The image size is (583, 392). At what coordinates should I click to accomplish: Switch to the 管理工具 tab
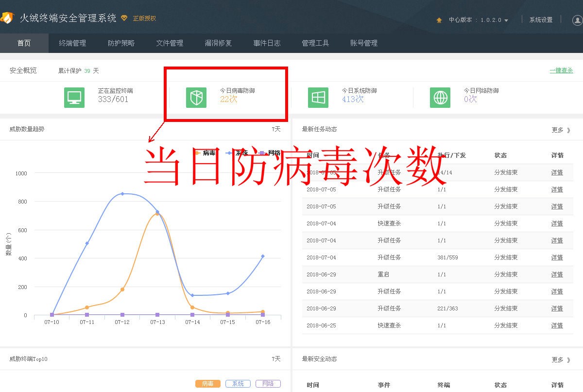click(315, 43)
